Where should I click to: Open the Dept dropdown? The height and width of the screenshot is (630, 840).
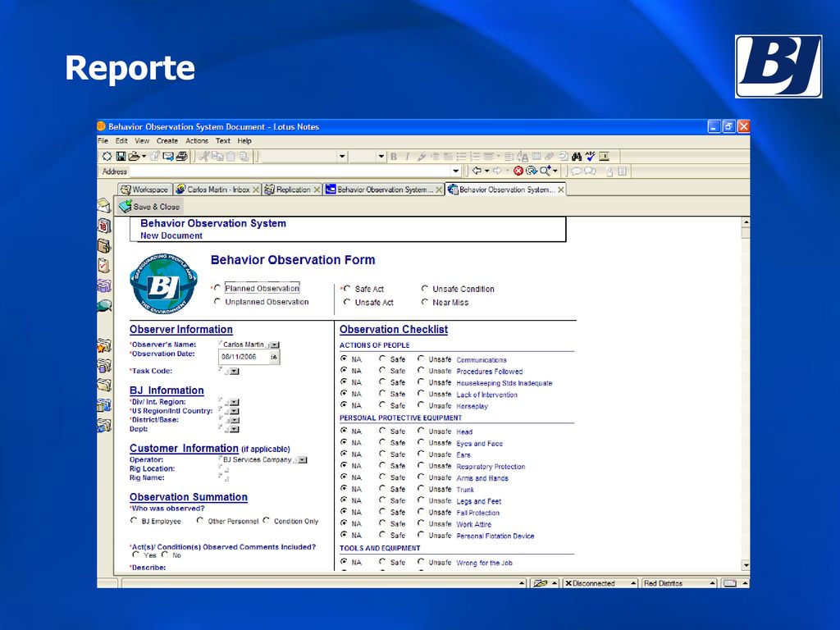tap(235, 429)
